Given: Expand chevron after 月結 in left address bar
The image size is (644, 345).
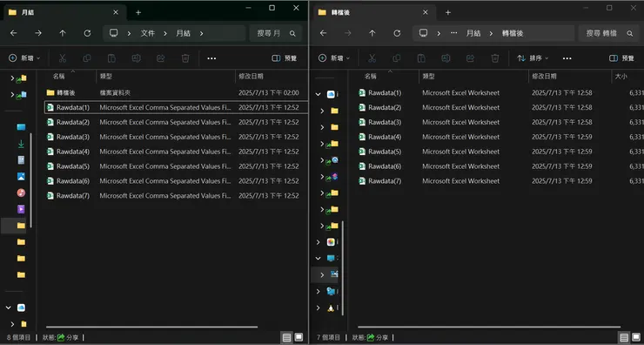Looking at the screenshot, I should [201, 33].
